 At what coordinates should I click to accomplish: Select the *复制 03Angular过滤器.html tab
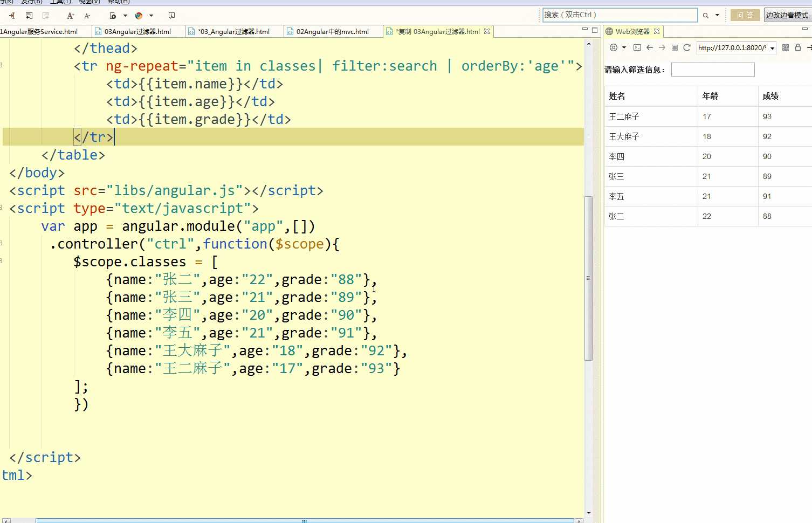[437, 32]
